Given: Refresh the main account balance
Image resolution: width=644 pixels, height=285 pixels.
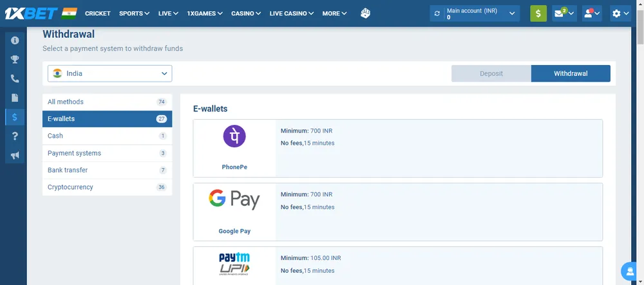Looking at the screenshot, I should point(437,14).
